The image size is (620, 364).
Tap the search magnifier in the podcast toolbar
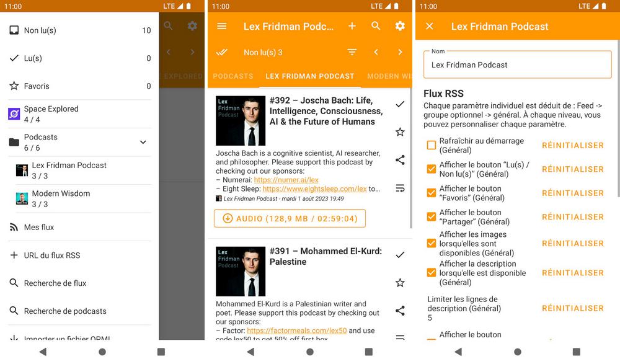pos(376,26)
